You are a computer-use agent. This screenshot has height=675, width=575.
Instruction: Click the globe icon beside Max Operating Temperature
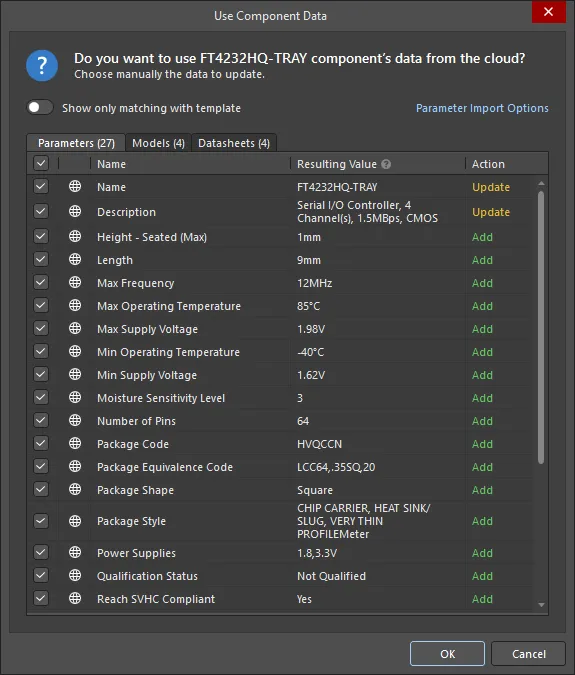[75, 305]
